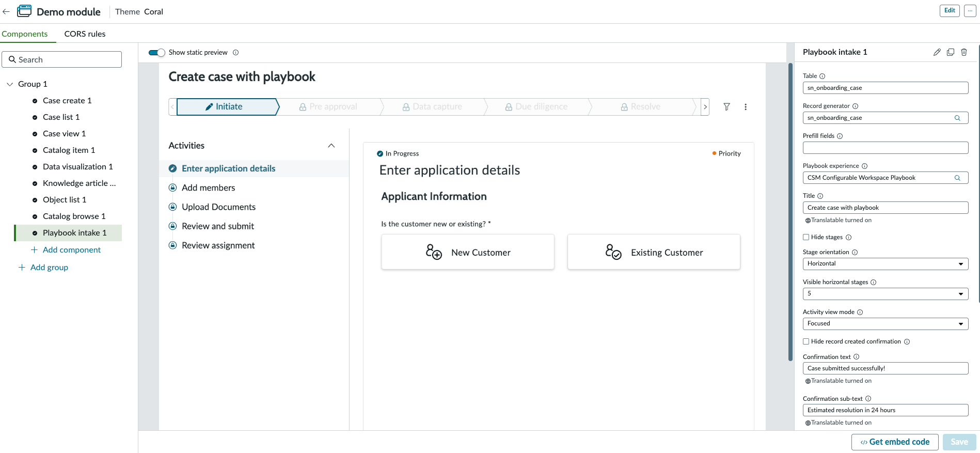Click the lock icon beside Add members activity
The image size is (980, 453).
[x=173, y=188]
